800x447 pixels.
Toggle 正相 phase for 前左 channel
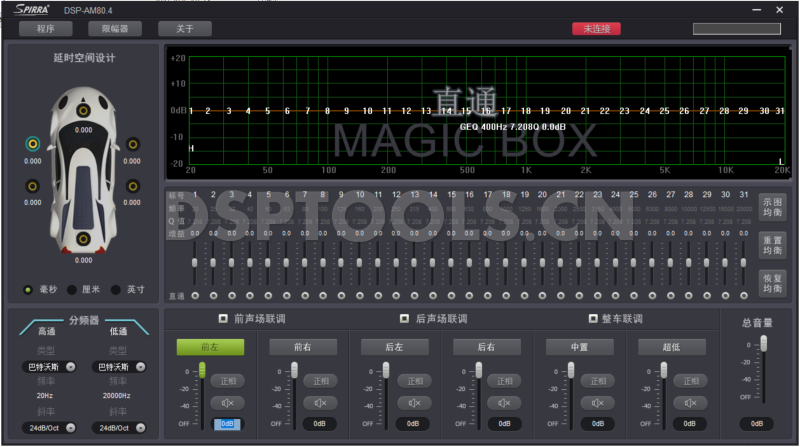[x=228, y=381]
